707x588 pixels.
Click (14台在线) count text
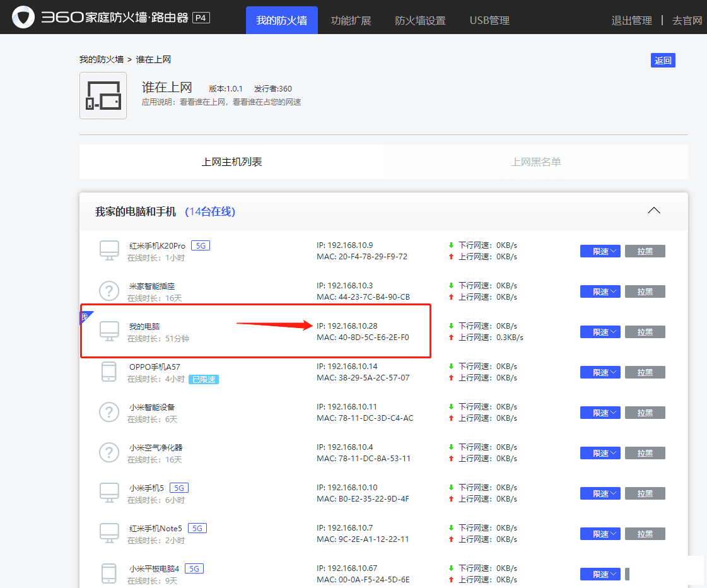tap(210, 211)
